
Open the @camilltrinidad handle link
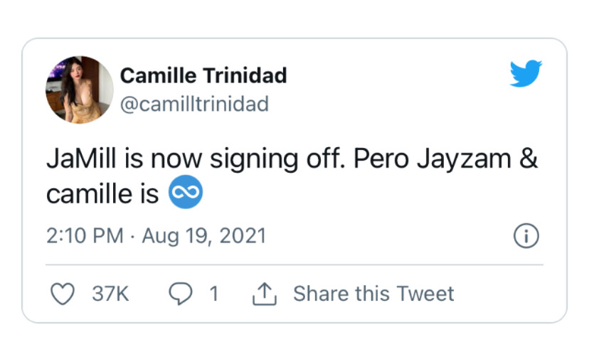click(193, 104)
